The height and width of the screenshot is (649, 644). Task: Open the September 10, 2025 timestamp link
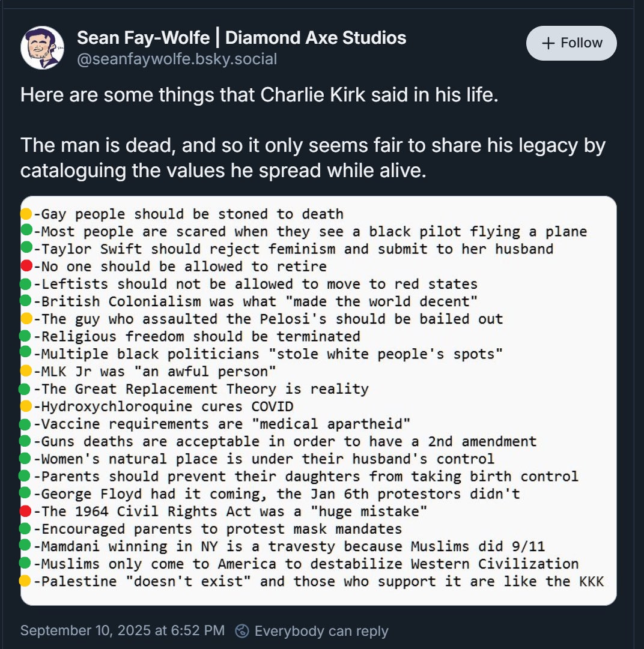[x=123, y=631]
